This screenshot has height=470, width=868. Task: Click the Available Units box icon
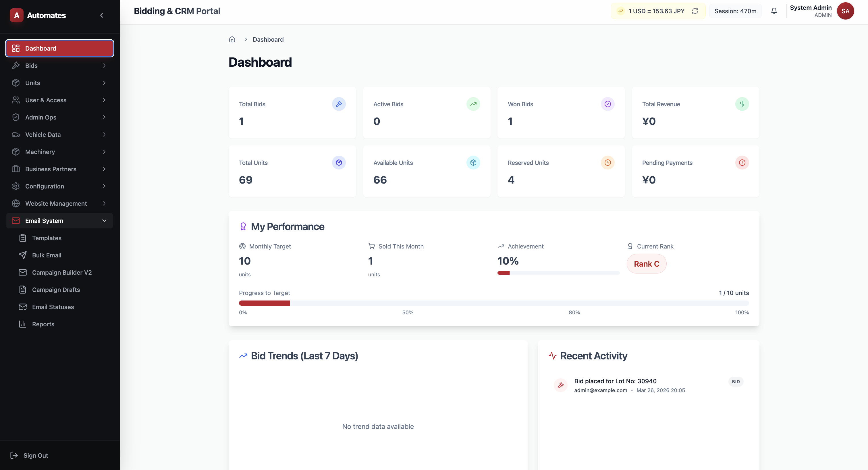pyautogui.click(x=473, y=163)
